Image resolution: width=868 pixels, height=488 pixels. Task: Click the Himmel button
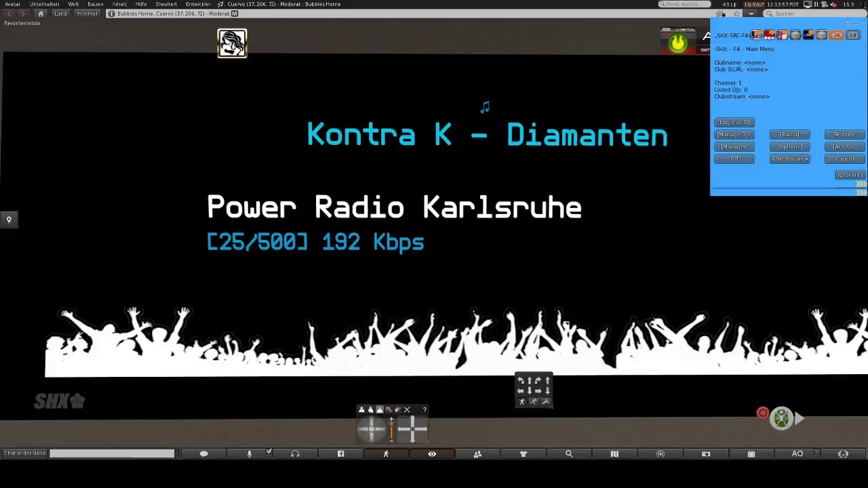87,14
